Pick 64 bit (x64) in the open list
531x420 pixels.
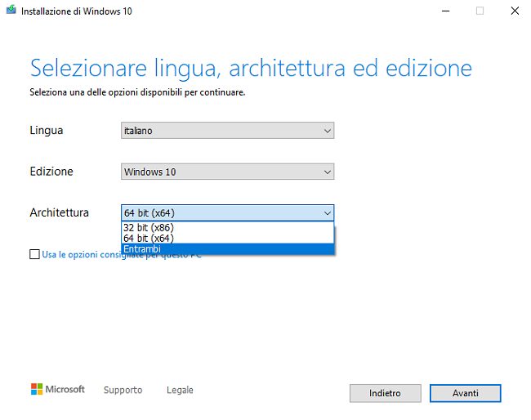pos(148,238)
